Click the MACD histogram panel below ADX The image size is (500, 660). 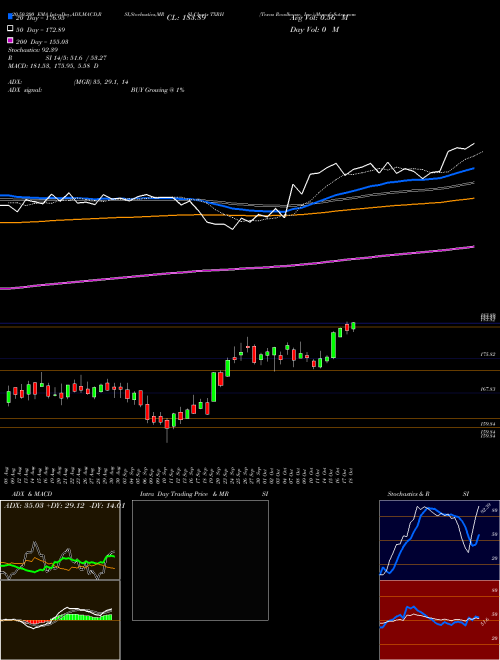tap(60, 620)
